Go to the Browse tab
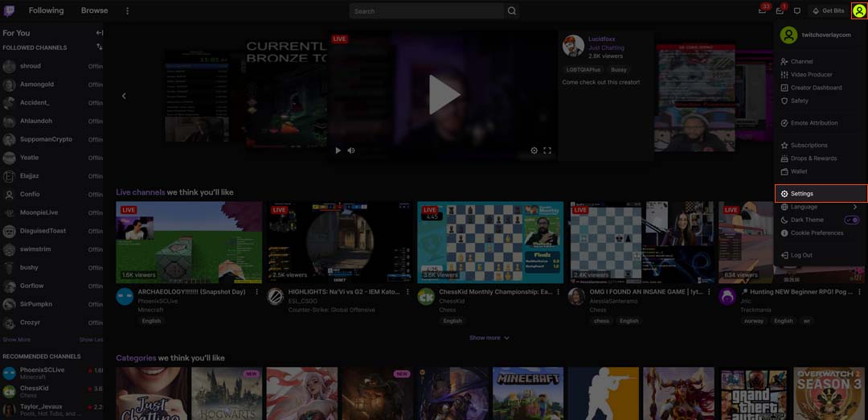The height and width of the screenshot is (420, 868). click(94, 10)
